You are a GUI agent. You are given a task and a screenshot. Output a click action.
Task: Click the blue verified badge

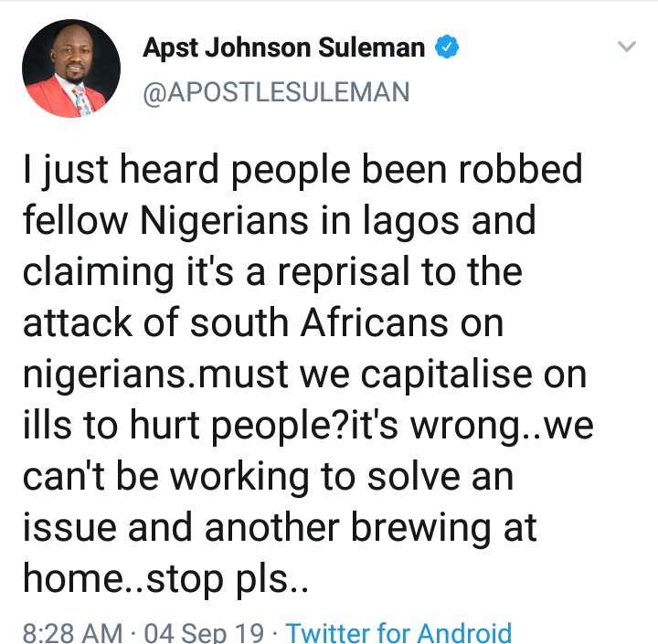click(447, 49)
